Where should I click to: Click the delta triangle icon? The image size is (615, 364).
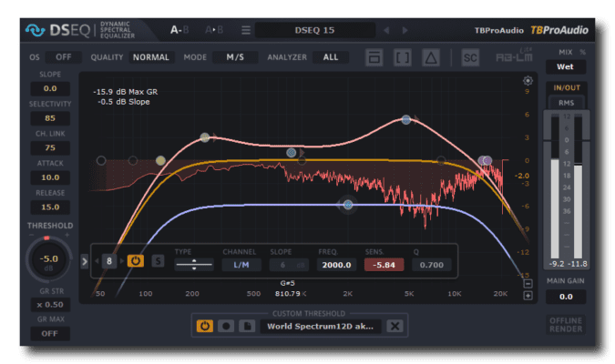click(x=431, y=57)
